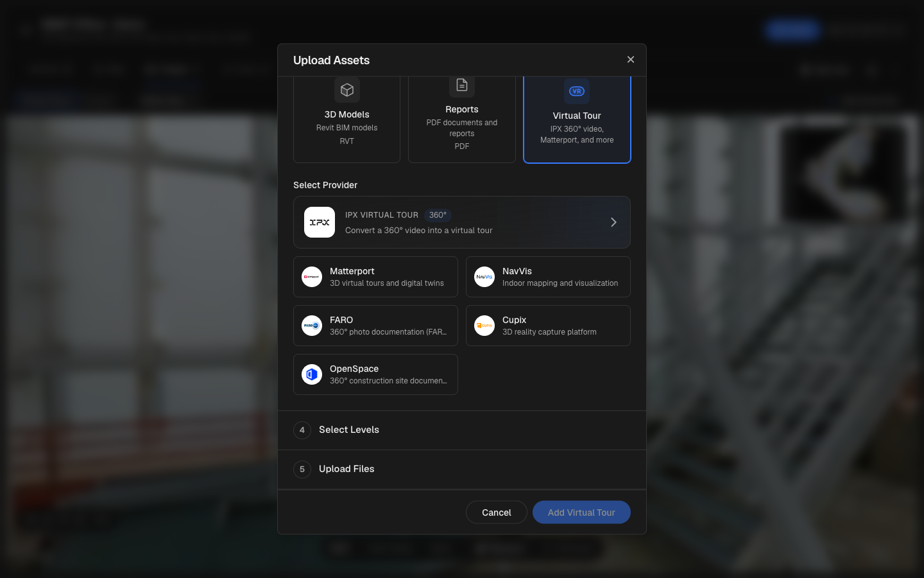Click the Reports document icon

coord(462,85)
